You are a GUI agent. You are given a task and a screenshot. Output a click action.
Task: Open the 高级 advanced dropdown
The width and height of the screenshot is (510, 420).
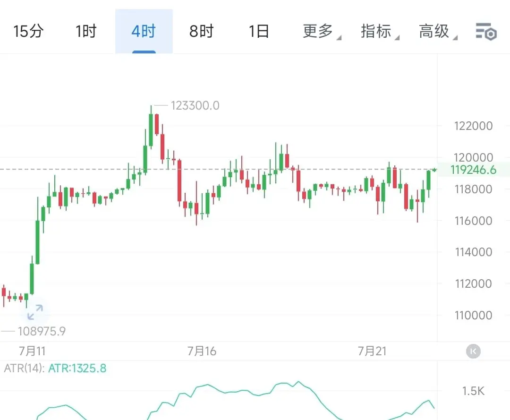coord(438,32)
